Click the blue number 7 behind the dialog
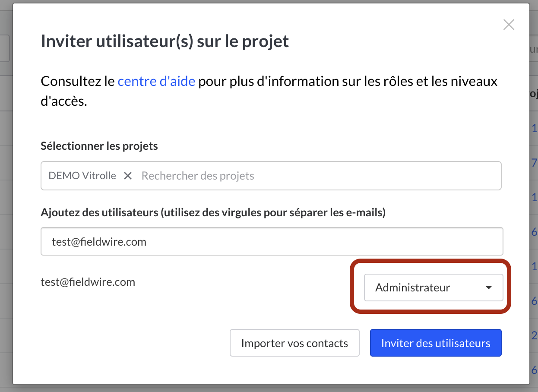 tap(535, 163)
